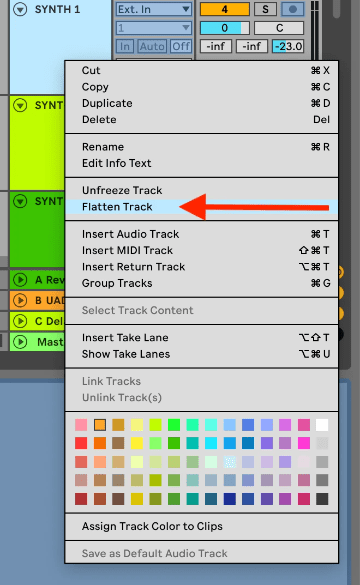The image size is (360, 585).
Task: Click the C Delay return track play icon
Action: pyautogui.click(x=20, y=321)
